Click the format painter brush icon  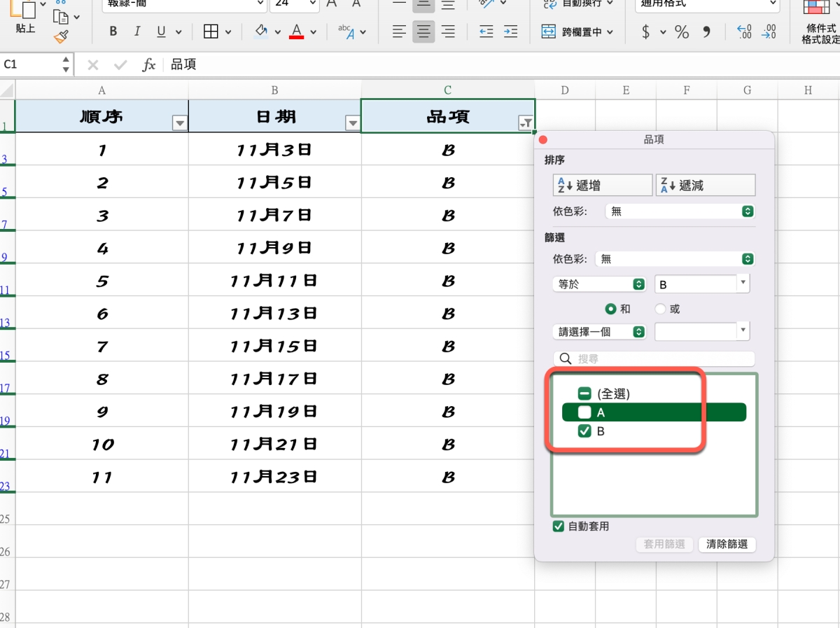[62, 35]
